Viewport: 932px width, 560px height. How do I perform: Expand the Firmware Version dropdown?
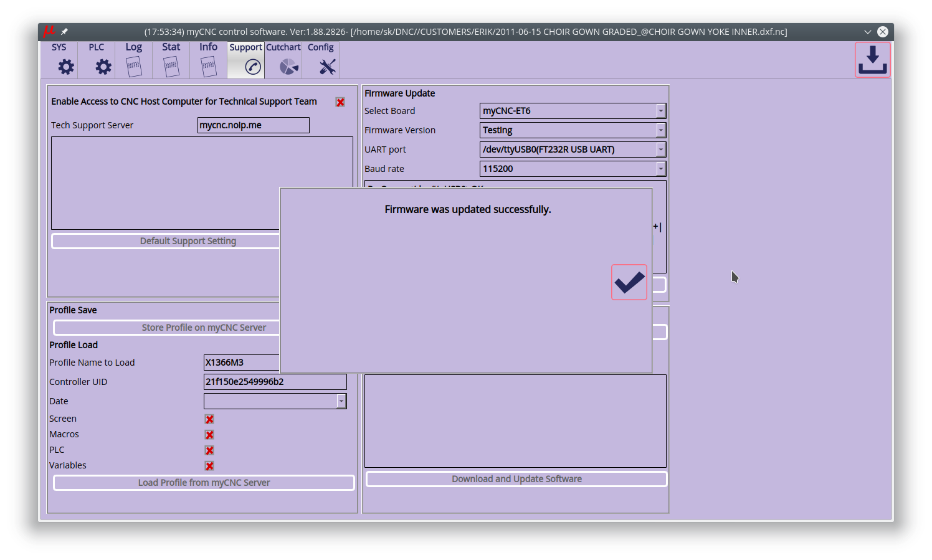tap(660, 130)
